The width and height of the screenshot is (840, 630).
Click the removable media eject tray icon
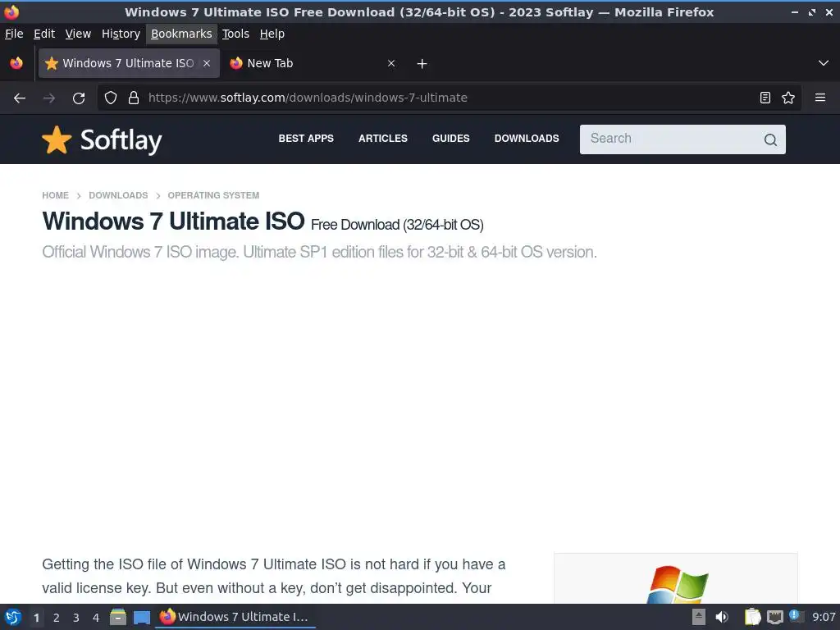699,617
